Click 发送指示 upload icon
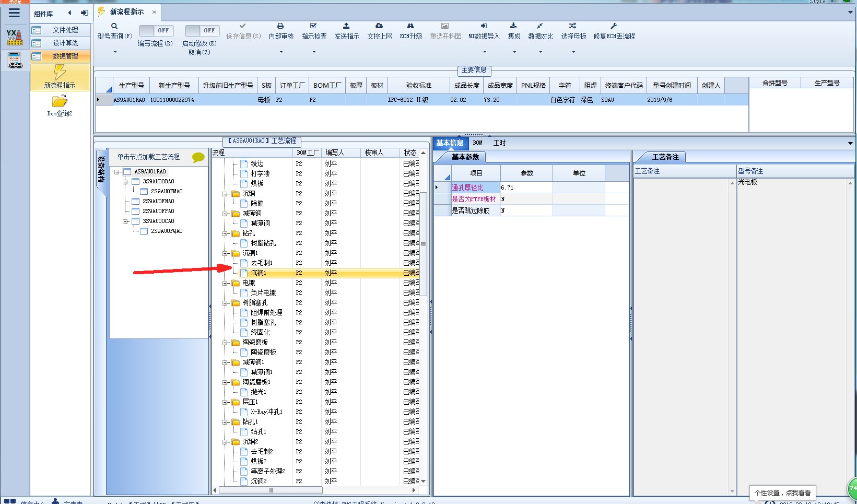Image resolution: width=857 pixels, height=504 pixels. (x=346, y=26)
